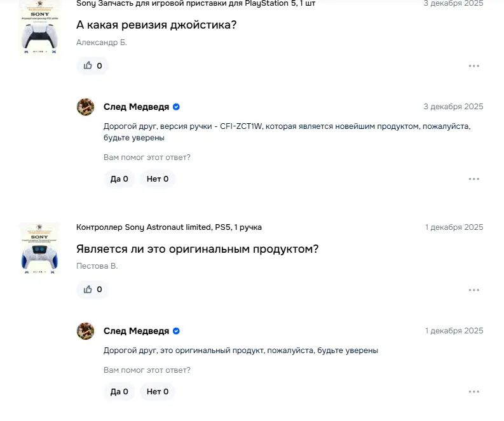Mark the CFI-ZCT1W answer as helpful with Да
Screen dimensions: 504x421
(x=119, y=179)
